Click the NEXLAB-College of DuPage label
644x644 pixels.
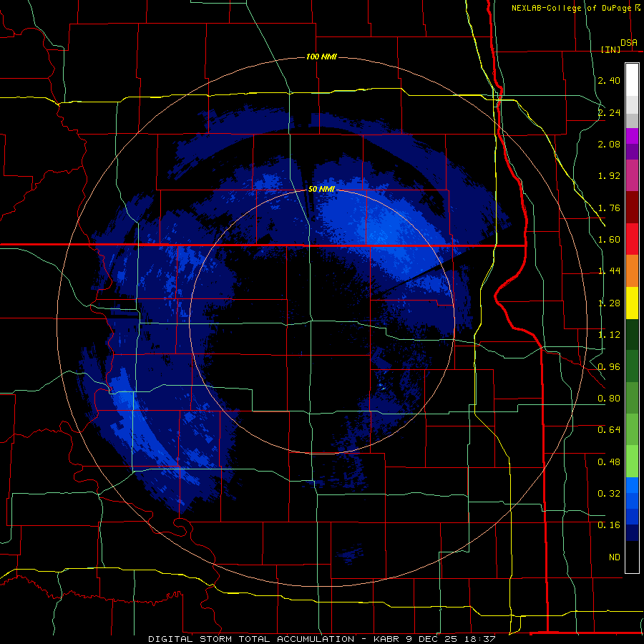[x=571, y=8]
